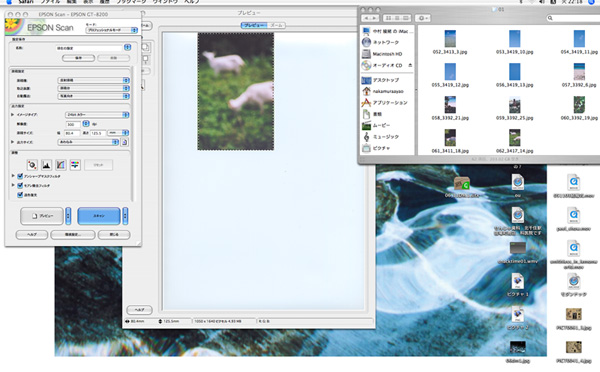Switch to the ズーム tab in preview window

276,25
